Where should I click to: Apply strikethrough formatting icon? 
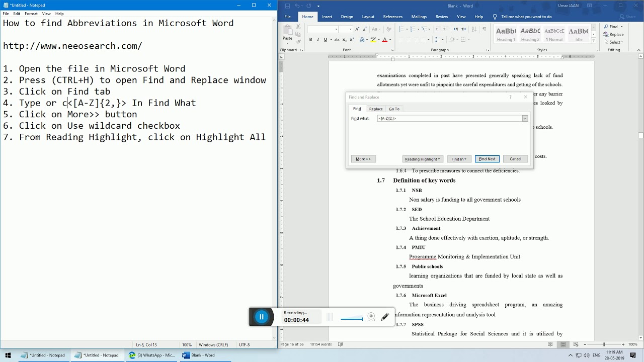click(337, 39)
